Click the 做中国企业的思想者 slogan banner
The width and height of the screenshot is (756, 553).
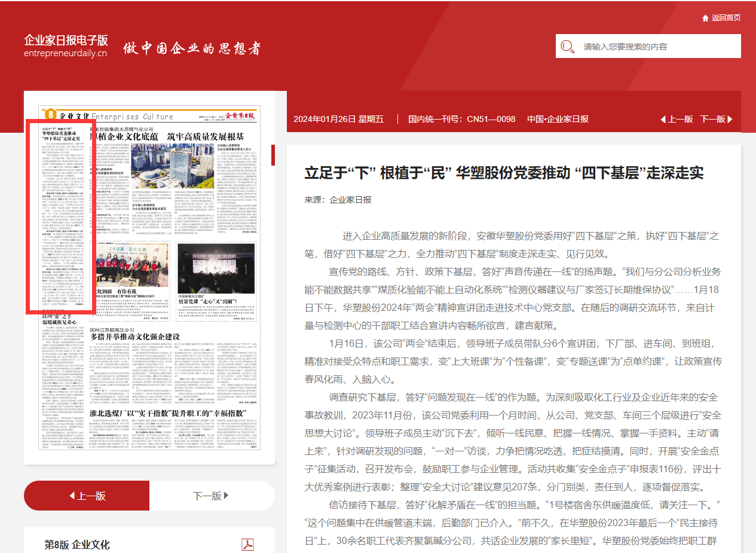tap(191, 48)
